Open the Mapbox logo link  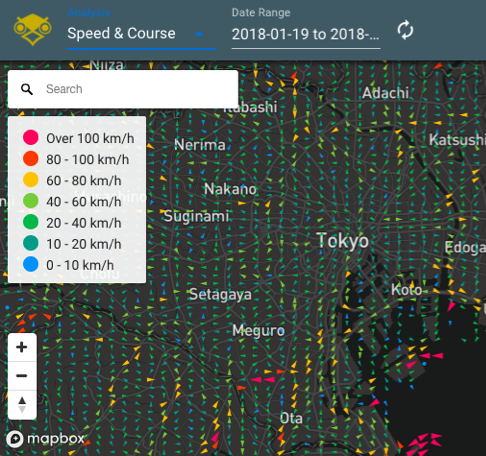(x=45, y=439)
